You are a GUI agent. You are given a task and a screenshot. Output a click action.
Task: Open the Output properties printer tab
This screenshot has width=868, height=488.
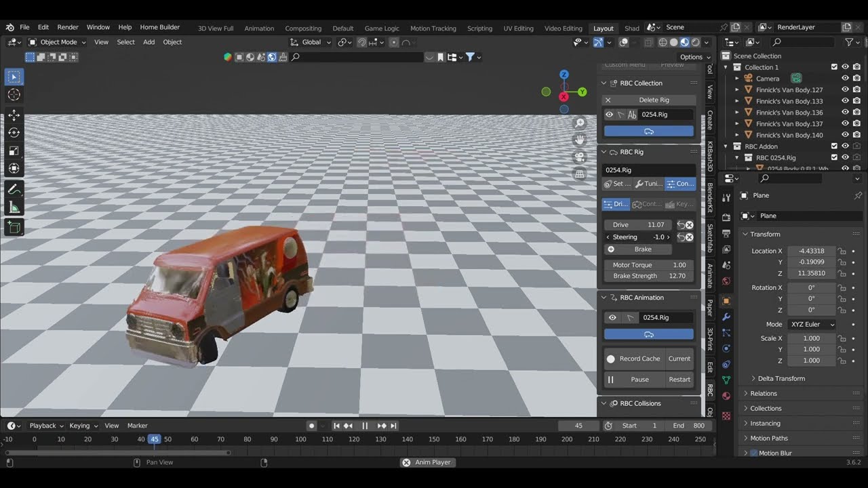coord(726,233)
